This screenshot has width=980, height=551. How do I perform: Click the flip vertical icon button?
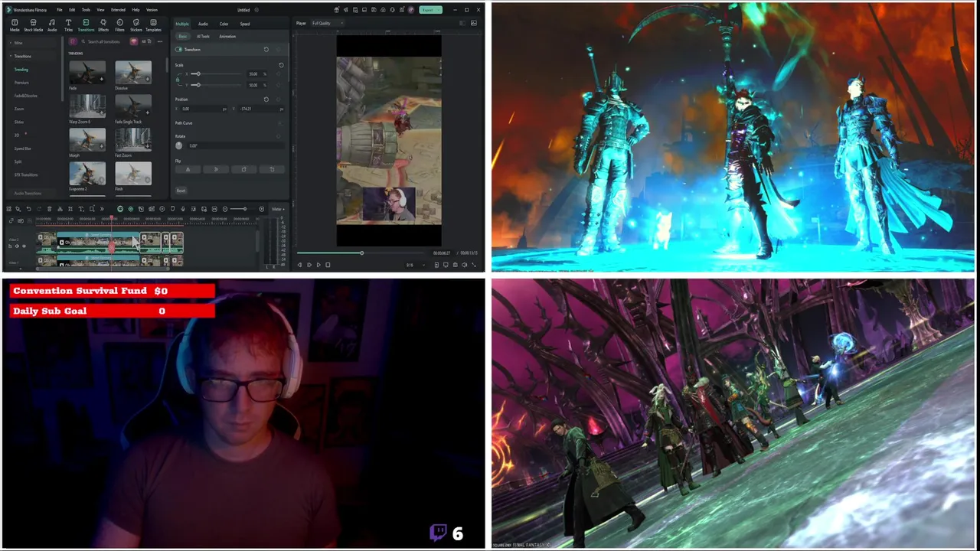[216, 169]
